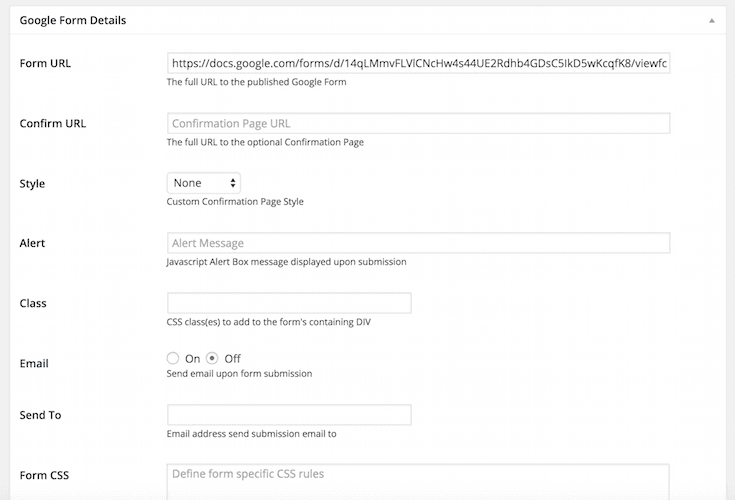Click the Class input box
The width and height of the screenshot is (735, 500).
point(289,303)
